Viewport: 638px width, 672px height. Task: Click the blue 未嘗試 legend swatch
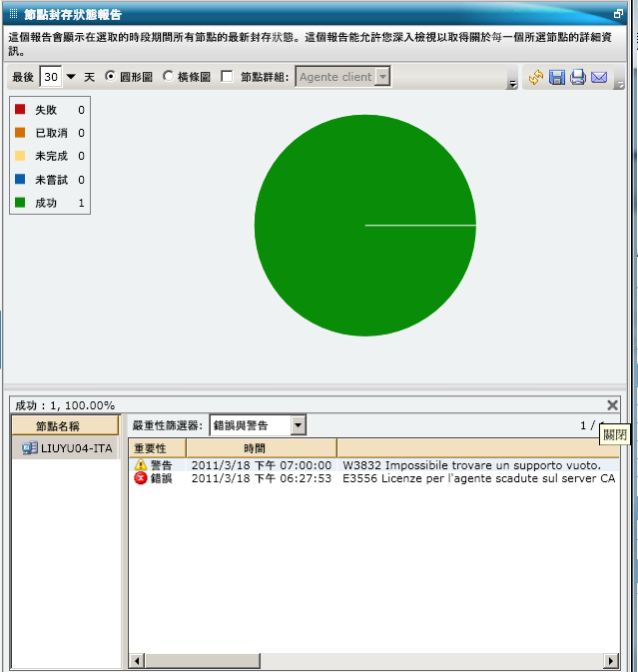(20, 179)
